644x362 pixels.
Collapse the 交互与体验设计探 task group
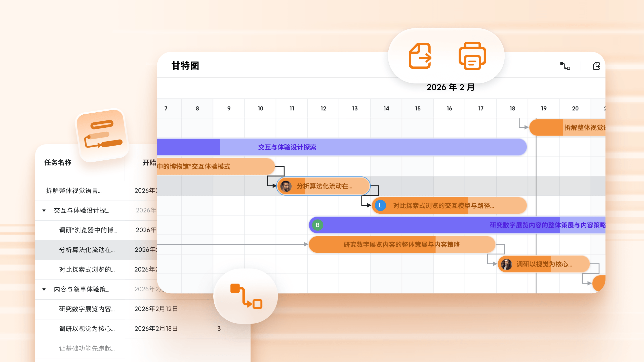(x=44, y=210)
